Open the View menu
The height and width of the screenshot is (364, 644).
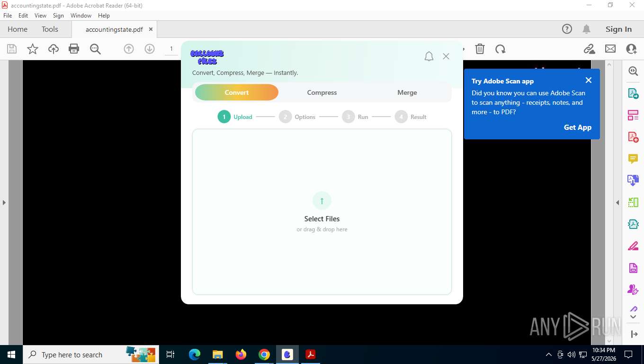click(41, 16)
